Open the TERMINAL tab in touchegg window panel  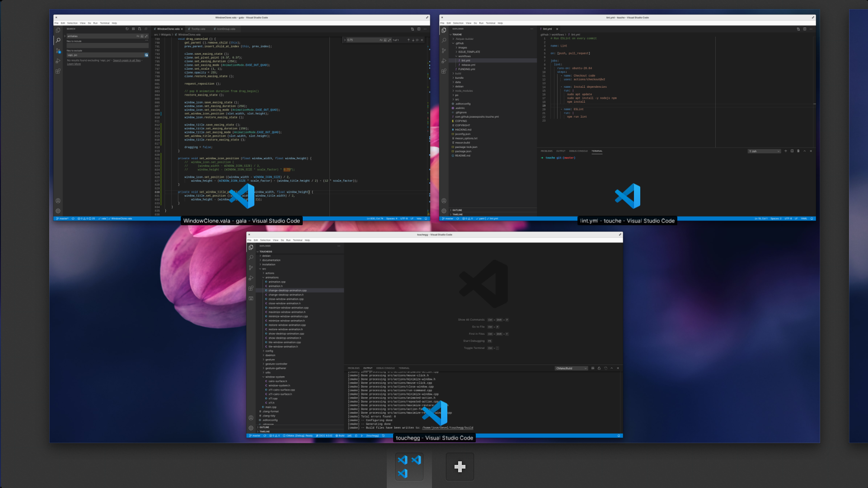point(404,368)
